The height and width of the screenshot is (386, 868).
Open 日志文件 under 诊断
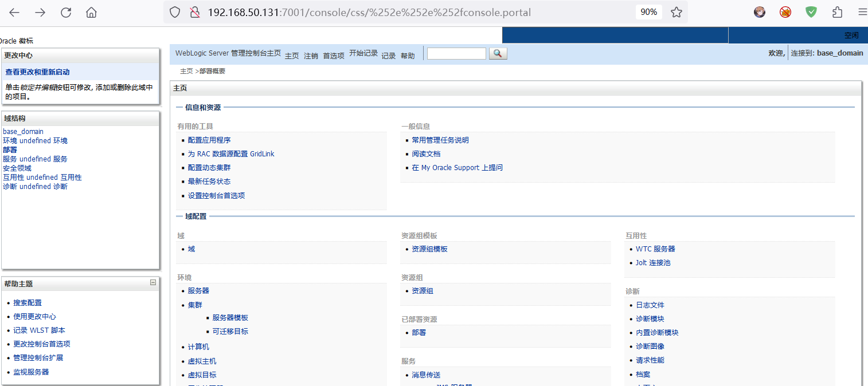pyautogui.click(x=650, y=305)
